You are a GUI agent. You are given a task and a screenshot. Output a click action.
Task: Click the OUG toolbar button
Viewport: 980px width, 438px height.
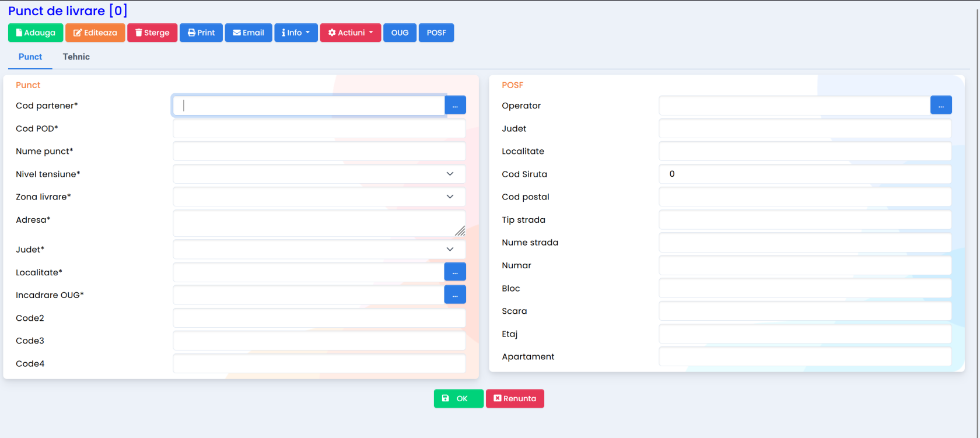pos(400,33)
